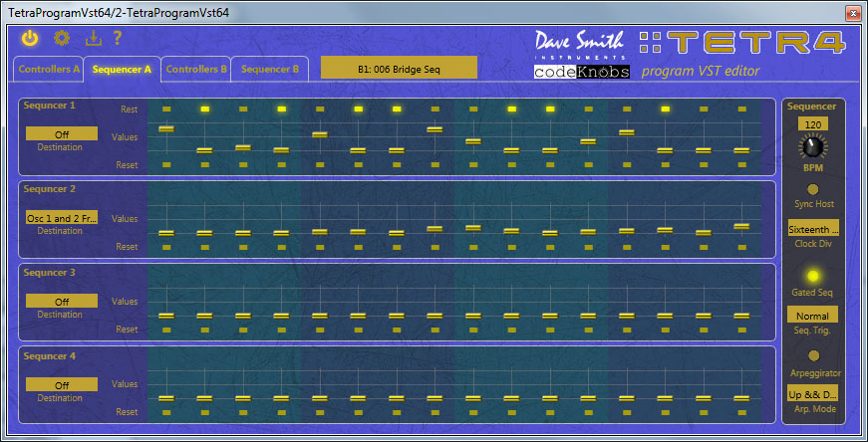The width and height of the screenshot is (868, 442).
Task: Click the power icon in the top toolbar
Action: [x=30, y=38]
